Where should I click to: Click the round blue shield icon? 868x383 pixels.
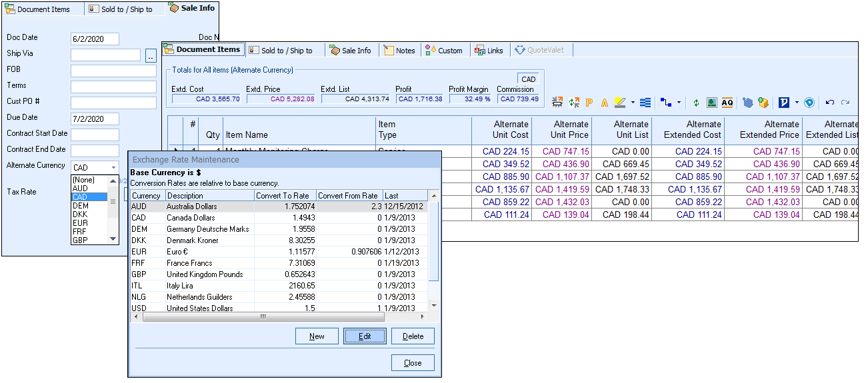(x=809, y=103)
